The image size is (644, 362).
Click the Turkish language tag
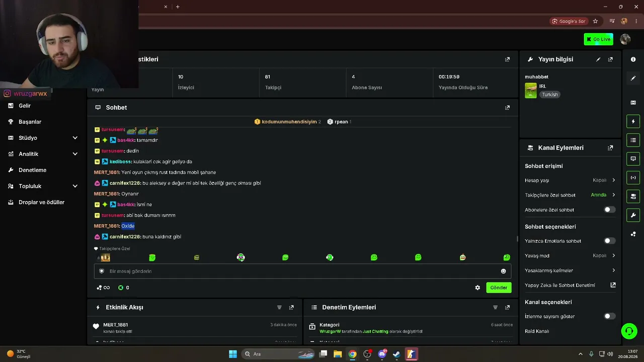[550, 95]
